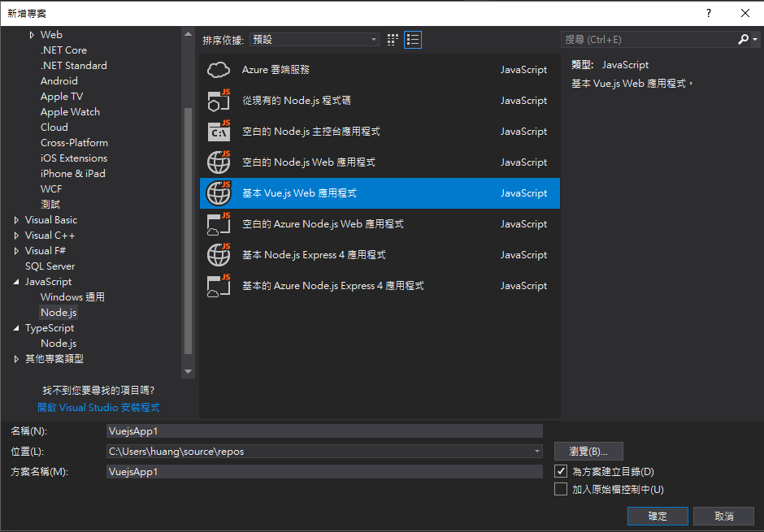The width and height of the screenshot is (764, 532).
Task: Collapse the JavaScript tree node
Action: (16, 282)
